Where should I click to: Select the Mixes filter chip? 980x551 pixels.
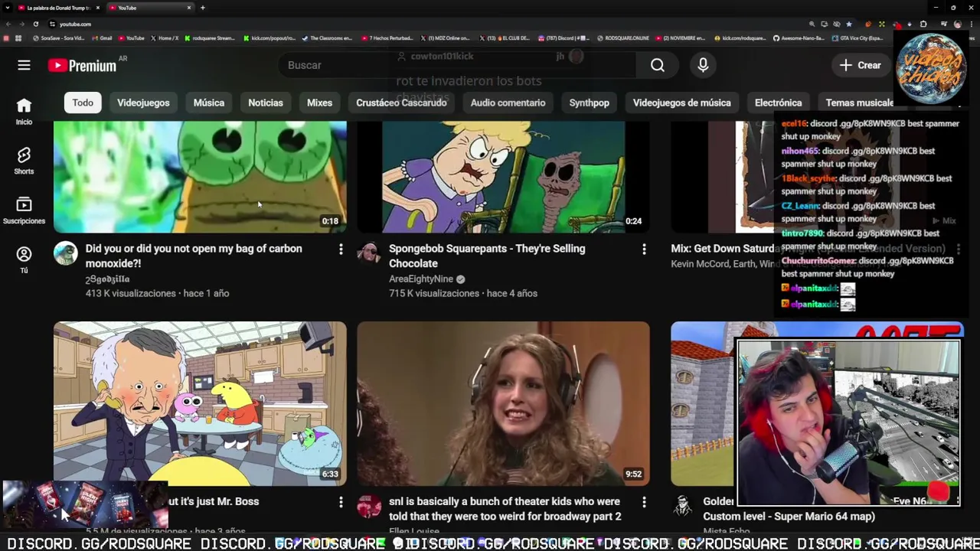pos(319,103)
